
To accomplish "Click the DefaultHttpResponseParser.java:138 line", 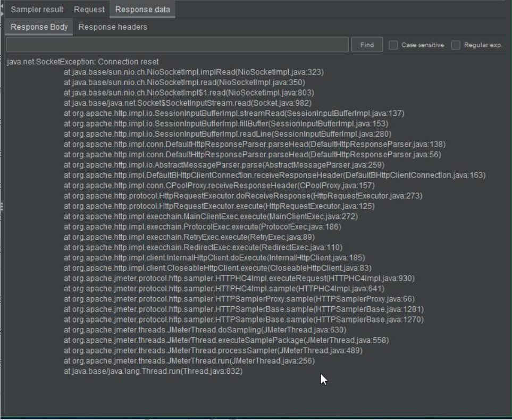I will pos(255,145).
